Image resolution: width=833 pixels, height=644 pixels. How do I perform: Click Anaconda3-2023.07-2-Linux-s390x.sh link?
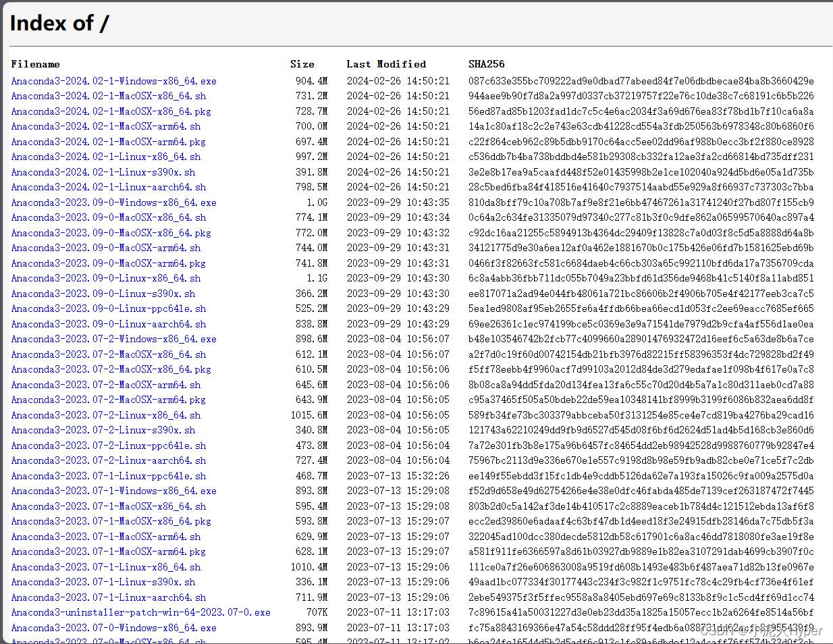[103, 430]
